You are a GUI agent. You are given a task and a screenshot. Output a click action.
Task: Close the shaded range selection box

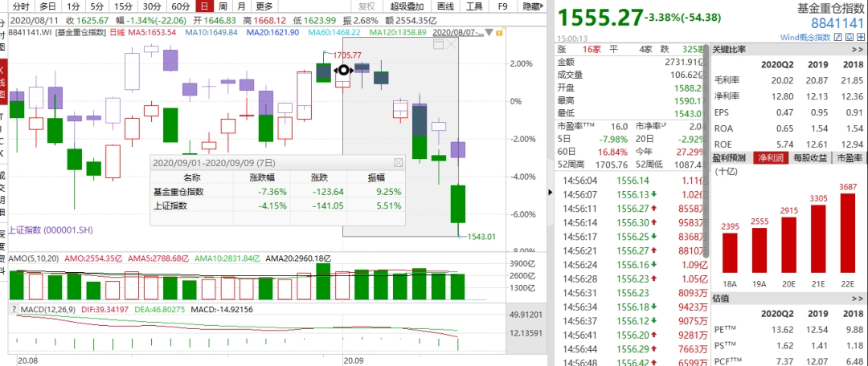(450, 45)
